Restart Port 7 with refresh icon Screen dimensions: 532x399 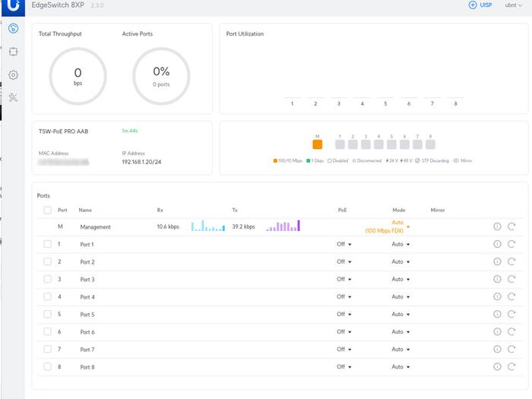511,349
